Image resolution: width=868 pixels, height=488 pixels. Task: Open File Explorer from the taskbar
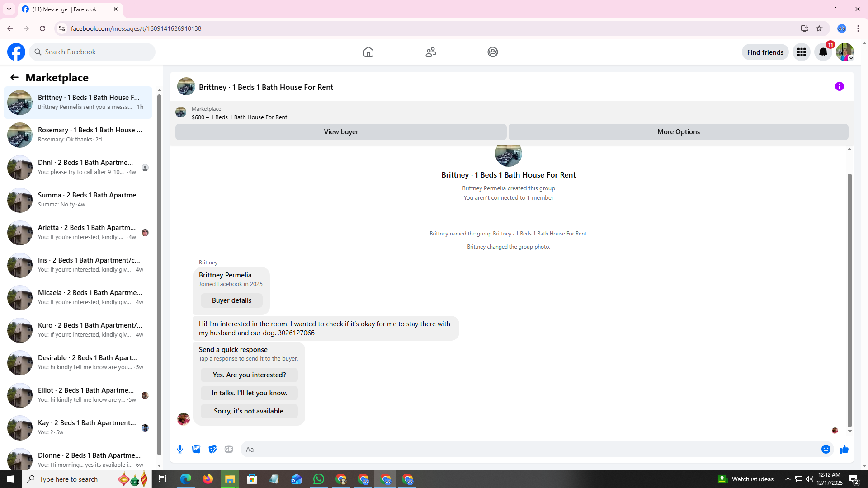tap(230, 479)
